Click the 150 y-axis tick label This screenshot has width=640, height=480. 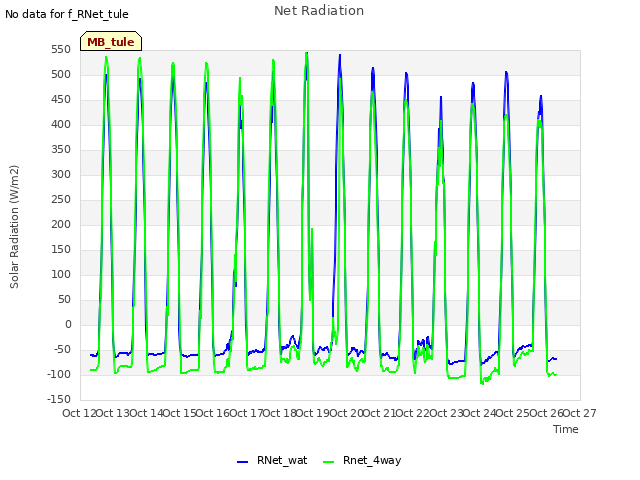coord(61,249)
